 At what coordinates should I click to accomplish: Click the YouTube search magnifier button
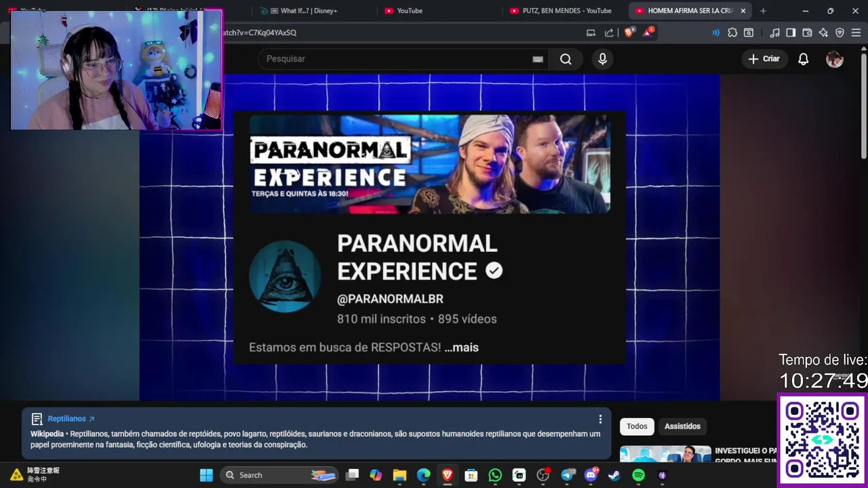click(x=566, y=59)
